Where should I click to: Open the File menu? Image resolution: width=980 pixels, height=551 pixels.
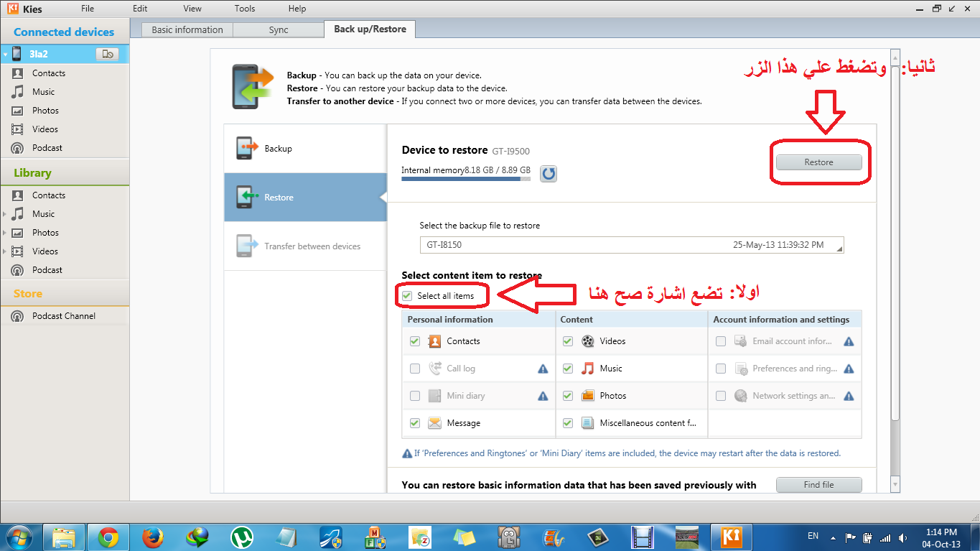(x=88, y=9)
